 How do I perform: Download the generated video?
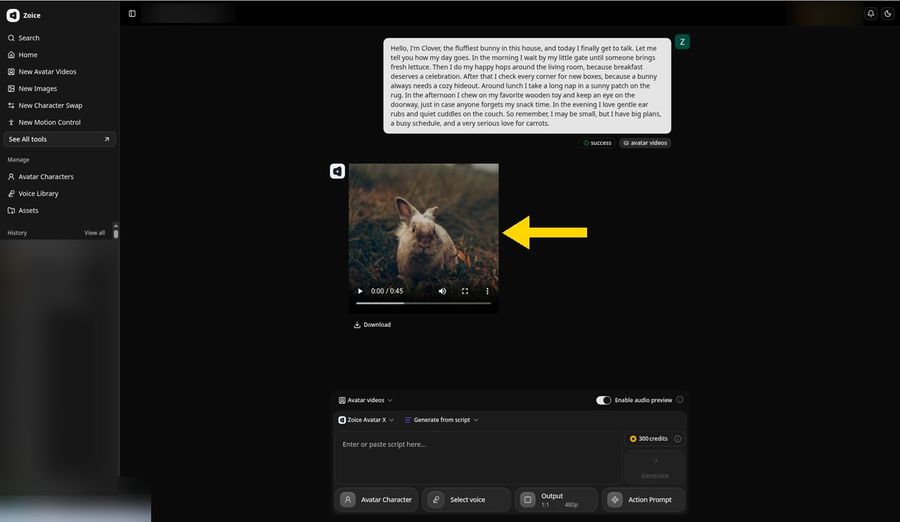[x=372, y=325]
